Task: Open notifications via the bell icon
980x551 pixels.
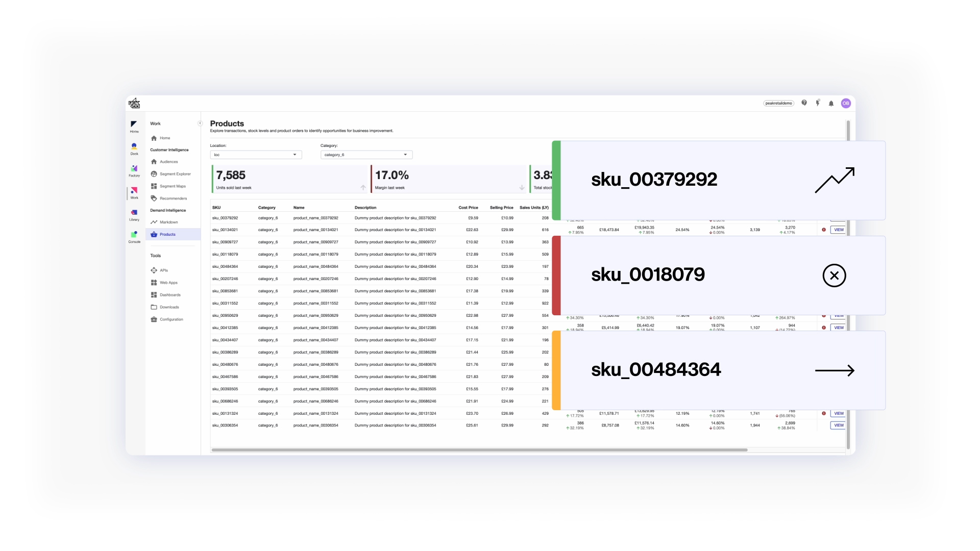Action: (x=831, y=103)
